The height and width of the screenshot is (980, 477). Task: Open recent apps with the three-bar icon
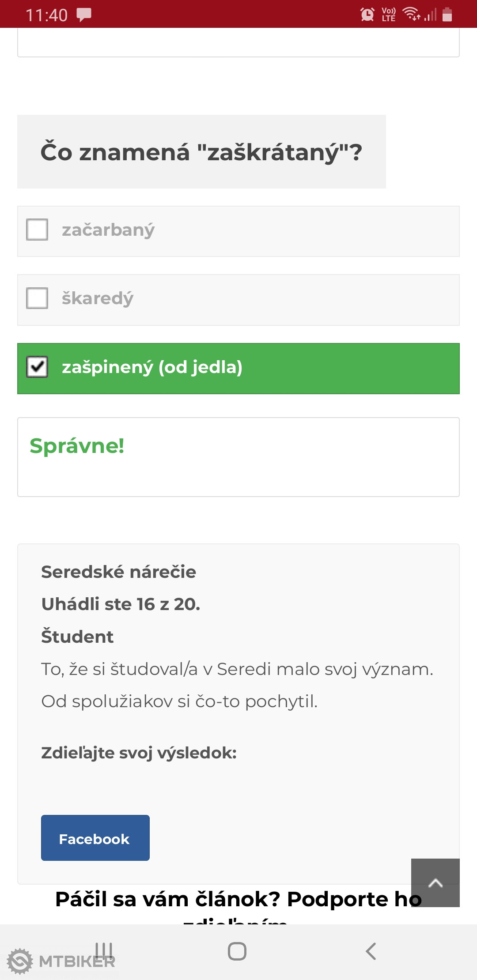104,950
